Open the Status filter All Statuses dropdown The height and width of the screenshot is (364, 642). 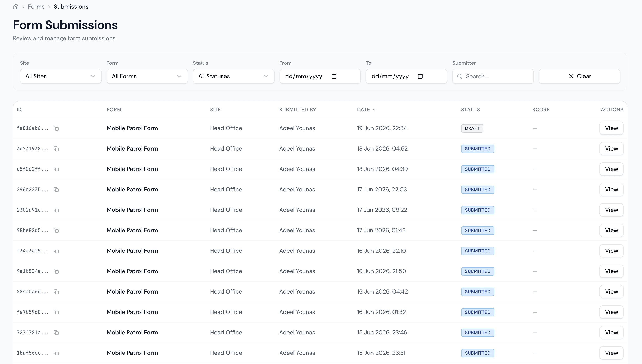point(234,76)
